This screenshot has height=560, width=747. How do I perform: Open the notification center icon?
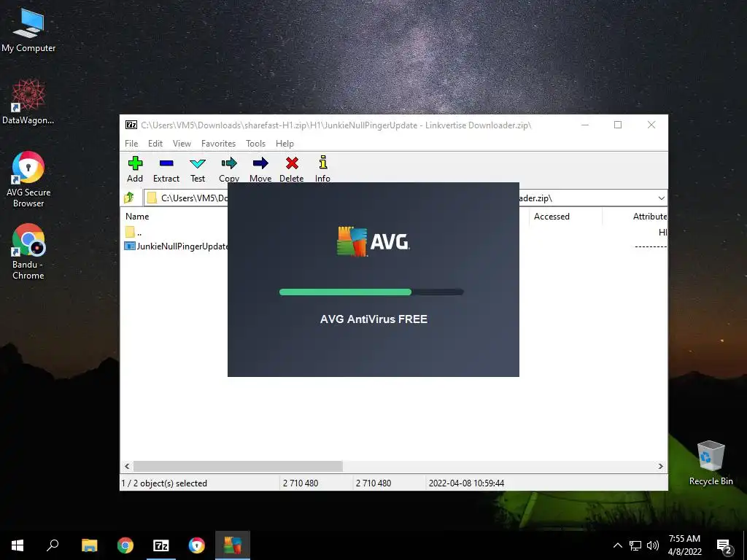[724, 546]
